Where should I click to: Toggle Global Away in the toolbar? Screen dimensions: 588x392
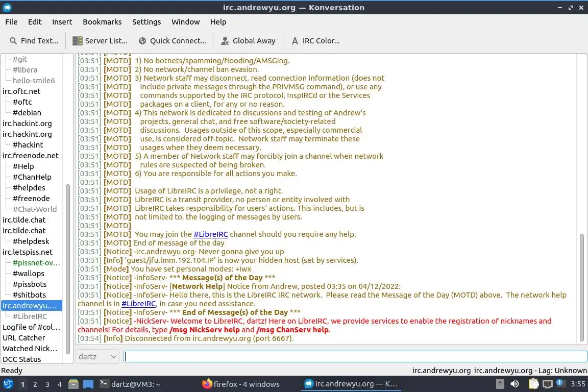point(248,41)
